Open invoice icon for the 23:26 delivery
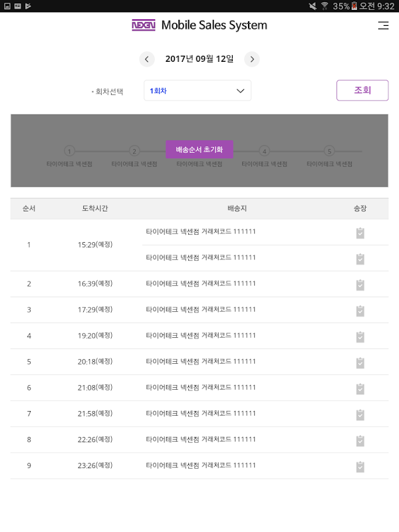This screenshot has width=399, height=532. (x=360, y=466)
